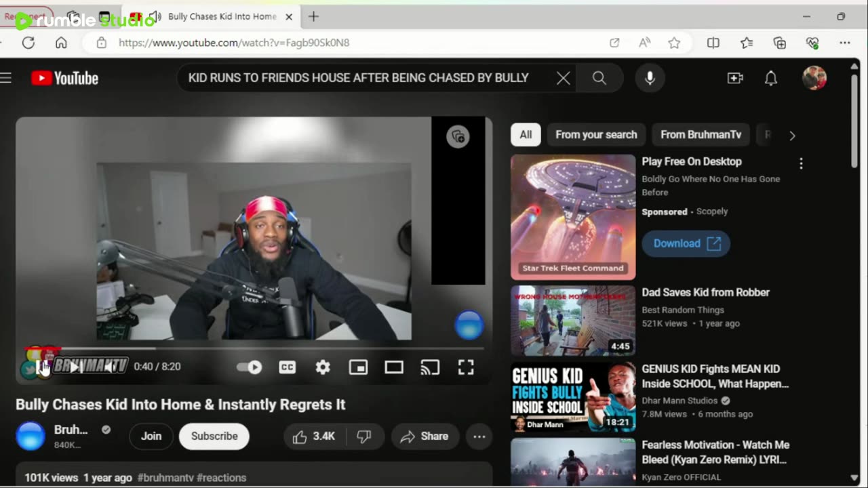
Task: Open GENIUS KID Fights MEAN KID title
Action: click(715, 375)
